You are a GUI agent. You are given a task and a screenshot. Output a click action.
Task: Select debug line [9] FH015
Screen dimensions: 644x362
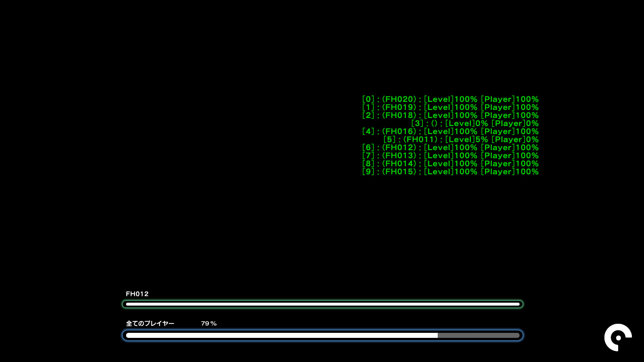(450, 172)
